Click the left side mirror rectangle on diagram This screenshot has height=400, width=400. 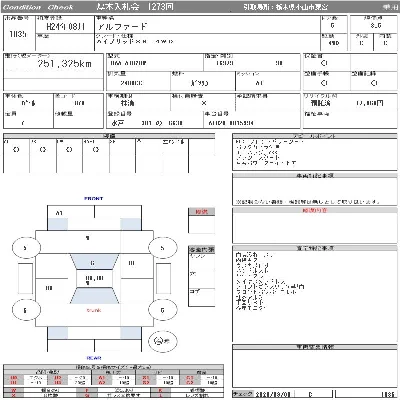click(25, 278)
